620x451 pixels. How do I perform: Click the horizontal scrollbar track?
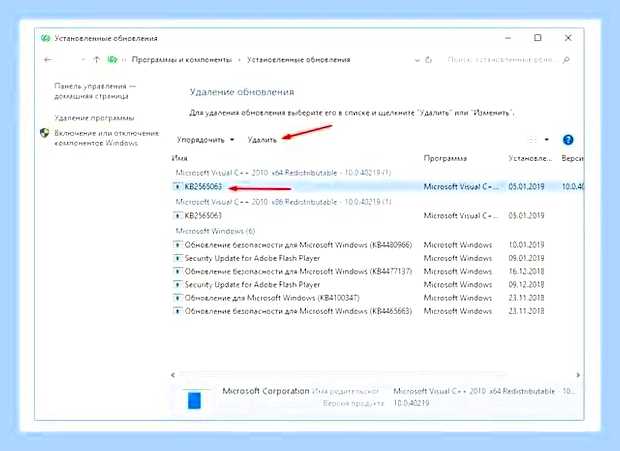pos(342,374)
